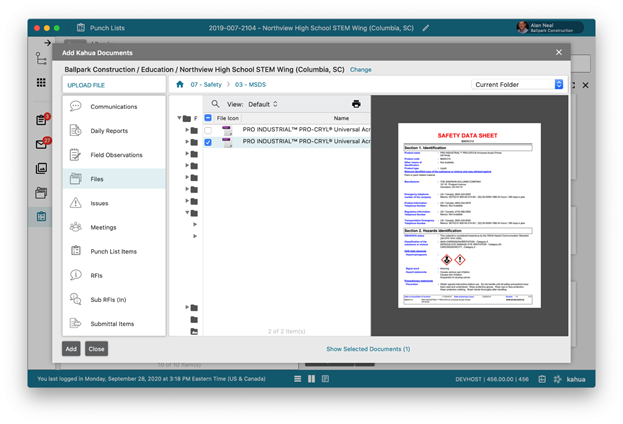Click the Change project link

click(x=360, y=70)
